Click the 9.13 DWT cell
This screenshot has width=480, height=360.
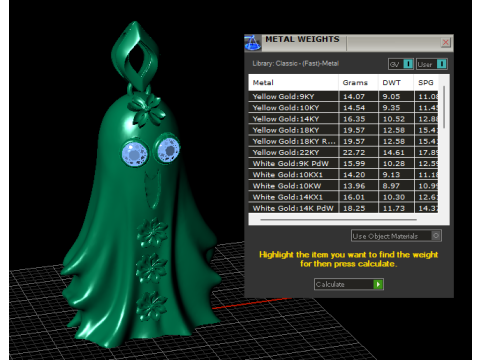(x=396, y=175)
